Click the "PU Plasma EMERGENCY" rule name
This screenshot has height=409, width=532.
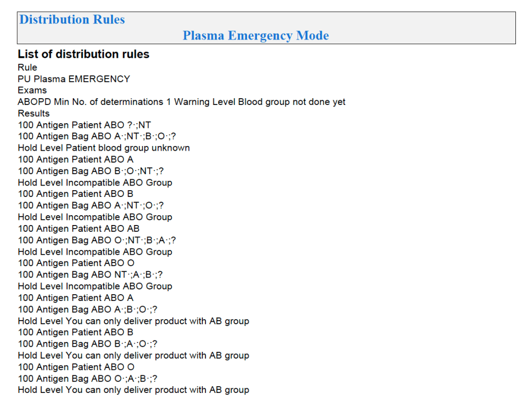(74, 79)
